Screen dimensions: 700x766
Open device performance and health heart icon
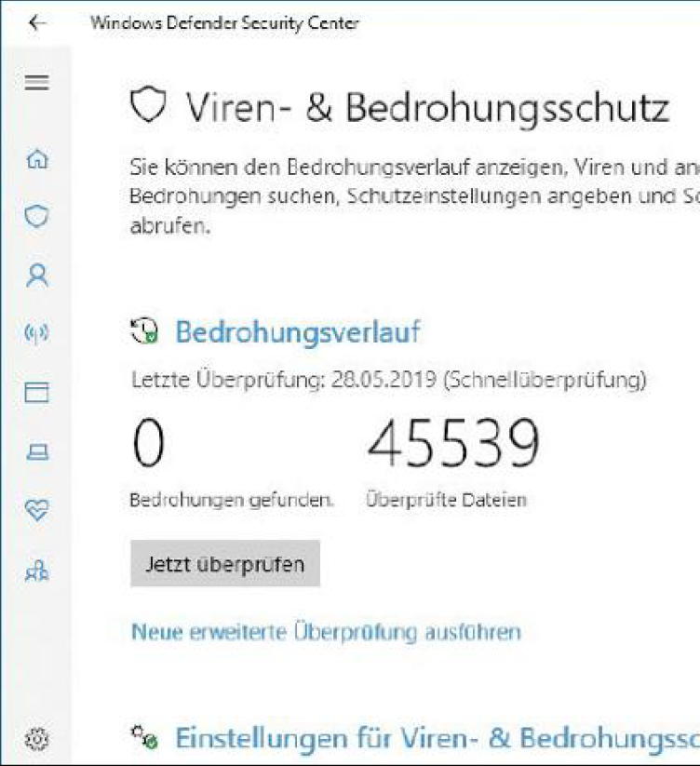coord(37,510)
